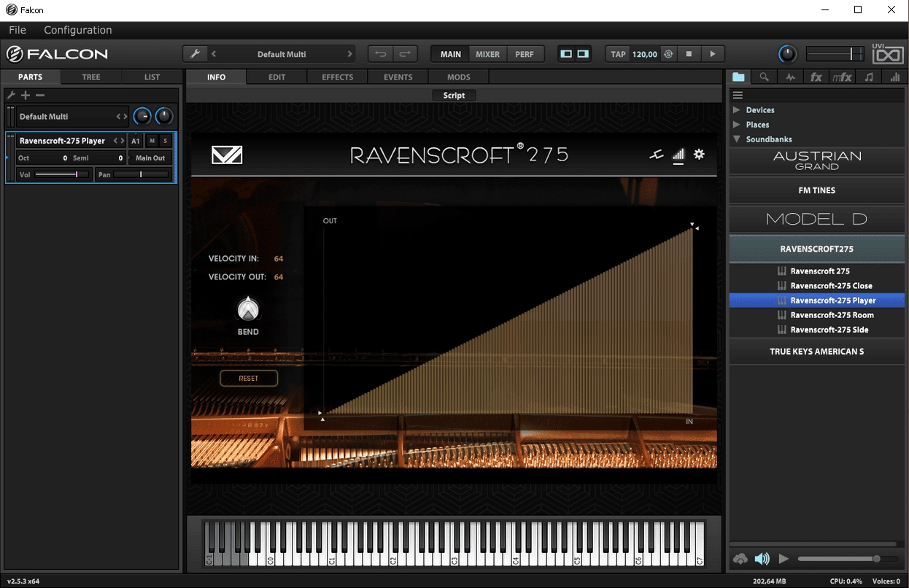Open the Ravenscroft settings gear icon
Image resolution: width=909 pixels, height=588 pixels.
tap(699, 155)
